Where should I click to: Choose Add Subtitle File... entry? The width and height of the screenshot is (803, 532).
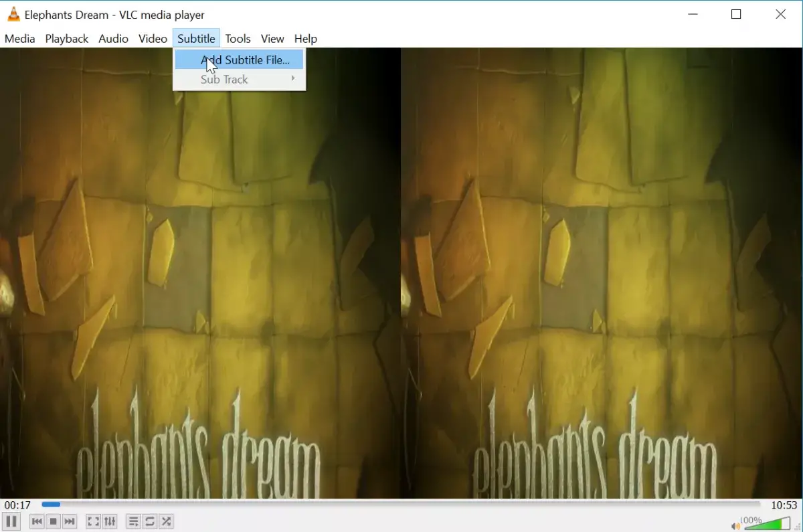[x=239, y=60]
